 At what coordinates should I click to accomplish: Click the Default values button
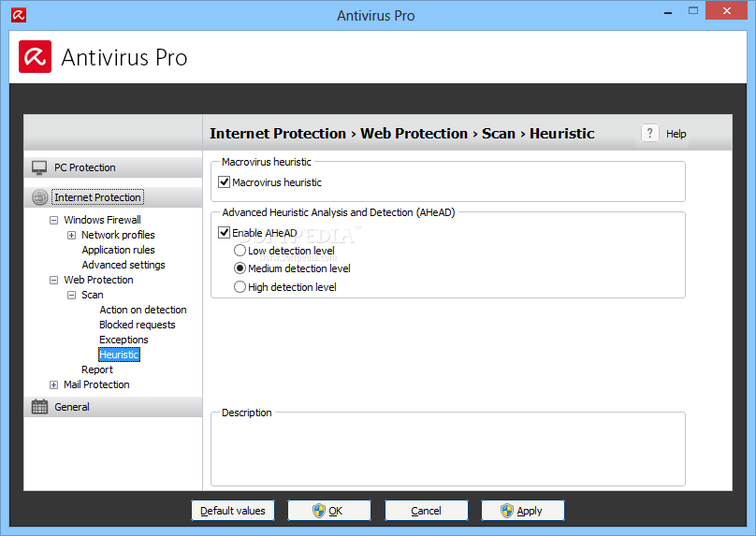click(x=233, y=511)
